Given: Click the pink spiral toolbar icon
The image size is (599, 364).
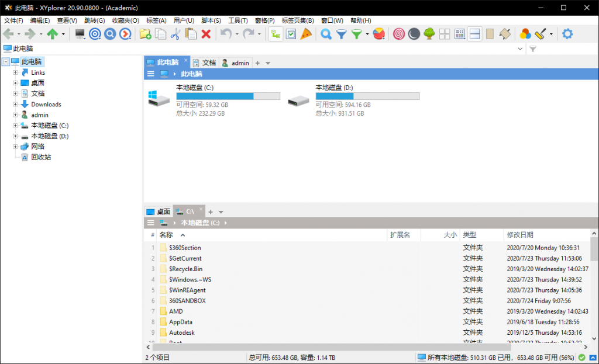Looking at the screenshot, I should point(399,34).
